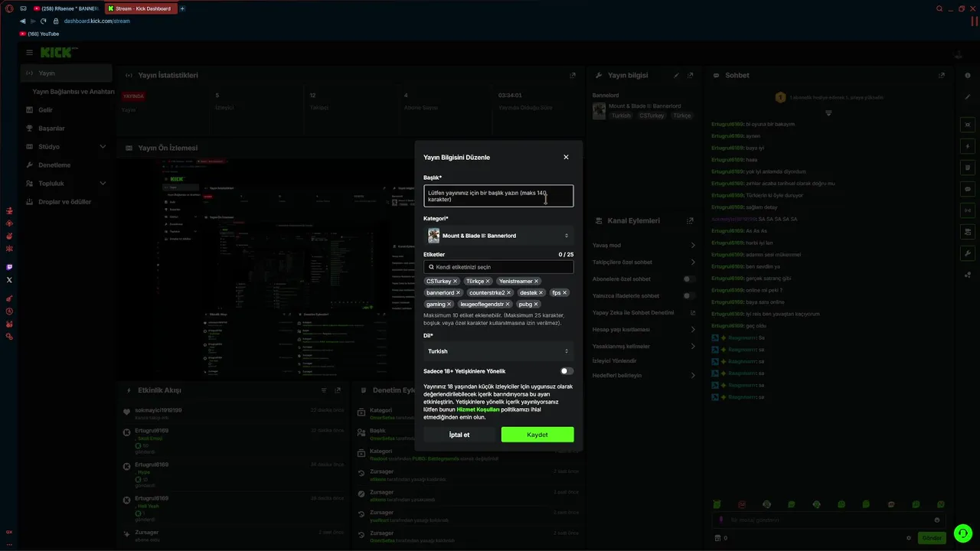
Task: Toggle Sadece 18+ Yetişkinlere Yönelik switch
Action: point(567,371)
